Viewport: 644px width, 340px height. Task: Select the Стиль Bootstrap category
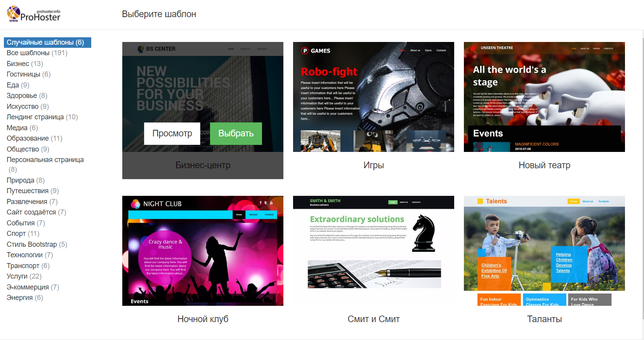click(36, 244)
